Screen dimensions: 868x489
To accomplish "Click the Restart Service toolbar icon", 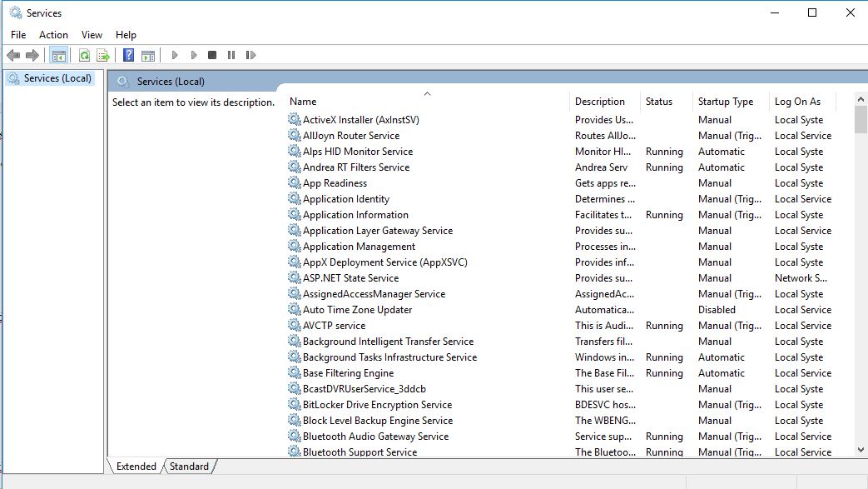I will [250, 55].
